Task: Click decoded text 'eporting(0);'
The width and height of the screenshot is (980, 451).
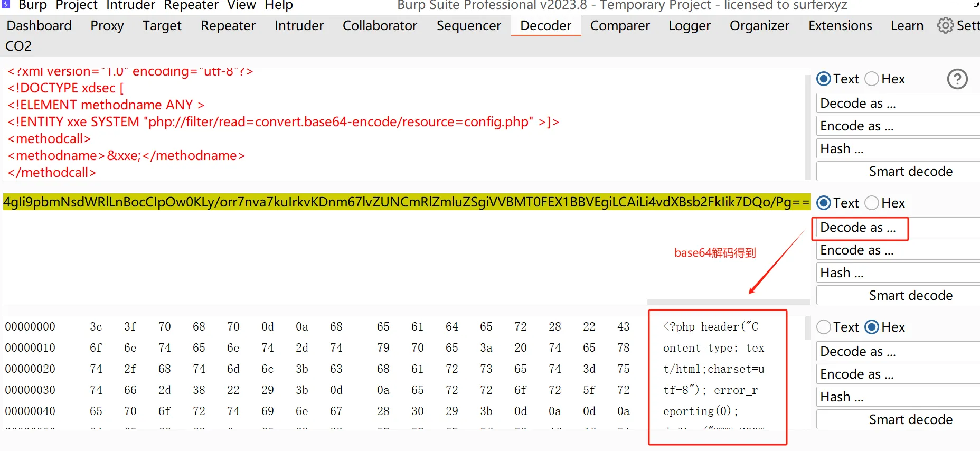Action: click(x=701, y=411)
